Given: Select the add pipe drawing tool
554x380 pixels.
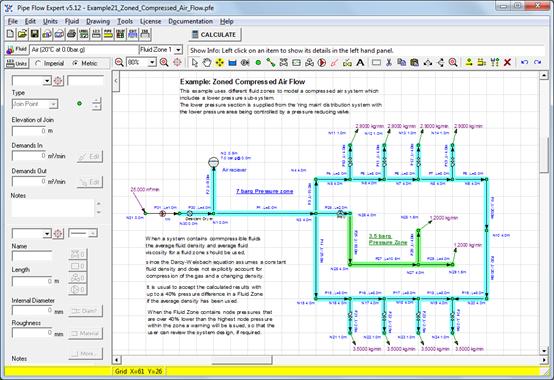Looking at the screenshot, I should [271, 63].
